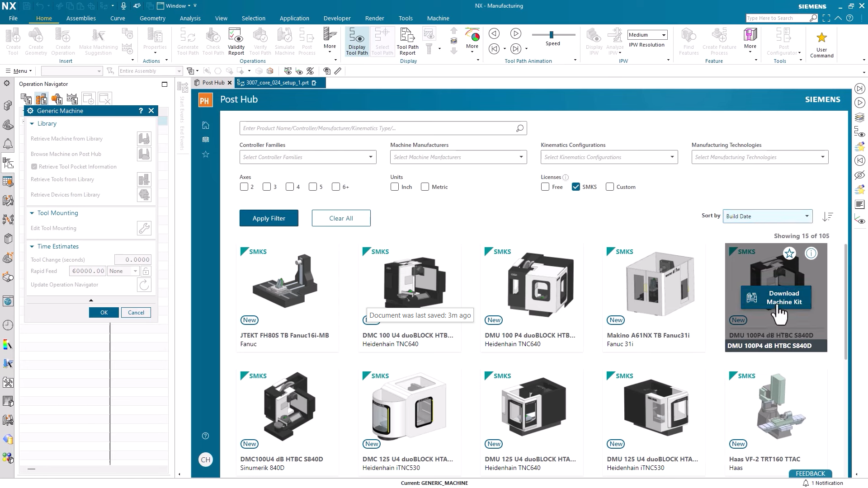Click the tool path animation Speed slider
This screenshot has width=868, height=488.
pos(552,34)
